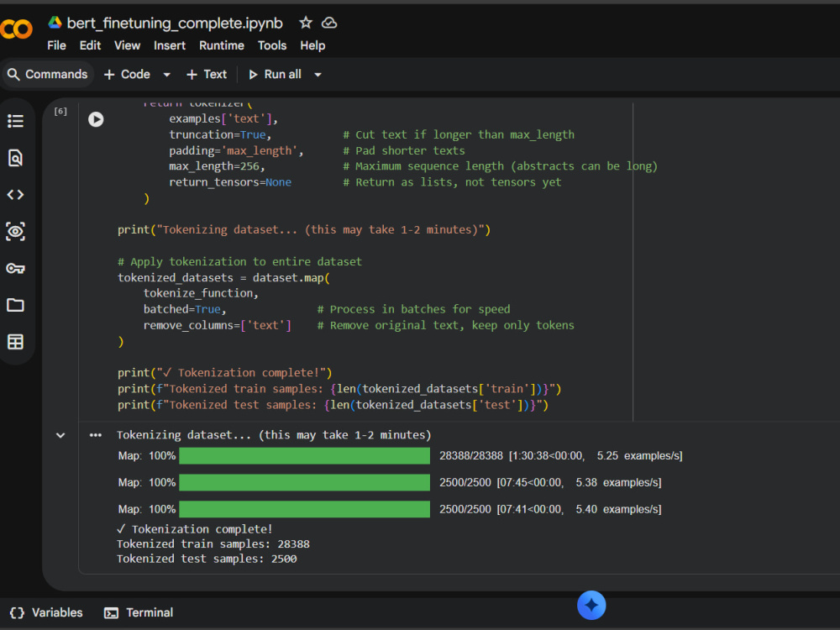Collapse the cell output with the chevron
Screen dimensions: 840x630
tap(60, 435)
